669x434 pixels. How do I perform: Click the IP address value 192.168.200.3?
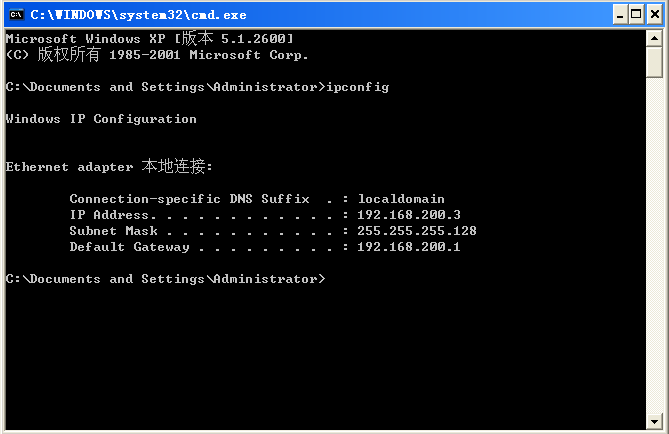pos(409,215)
